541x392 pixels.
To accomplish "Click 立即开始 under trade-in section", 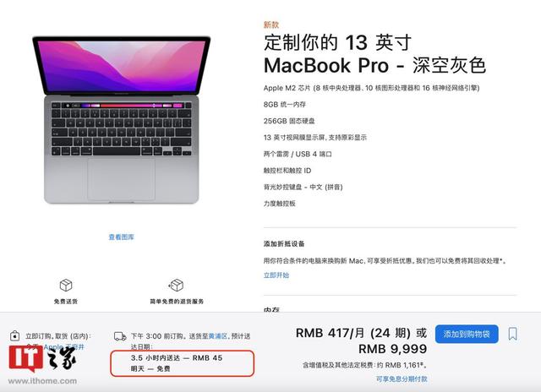I will click(276, 275).
